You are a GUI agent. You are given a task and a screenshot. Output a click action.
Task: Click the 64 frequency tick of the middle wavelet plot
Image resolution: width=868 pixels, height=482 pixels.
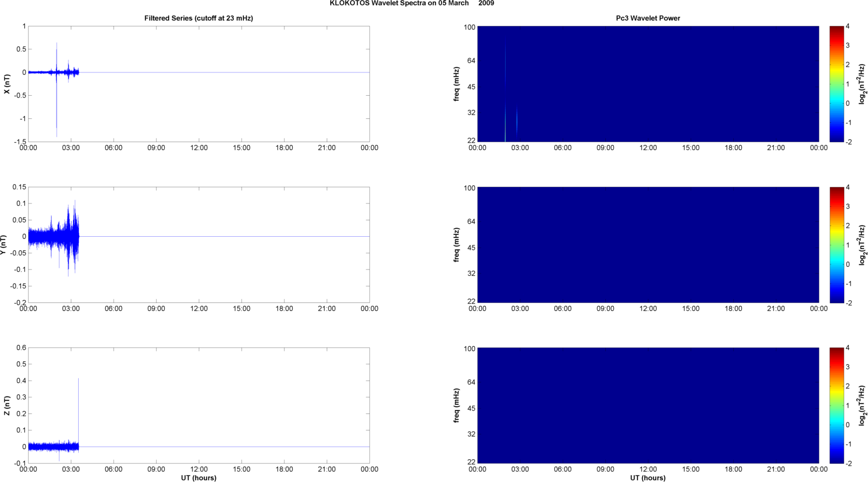tap(471, 221)
